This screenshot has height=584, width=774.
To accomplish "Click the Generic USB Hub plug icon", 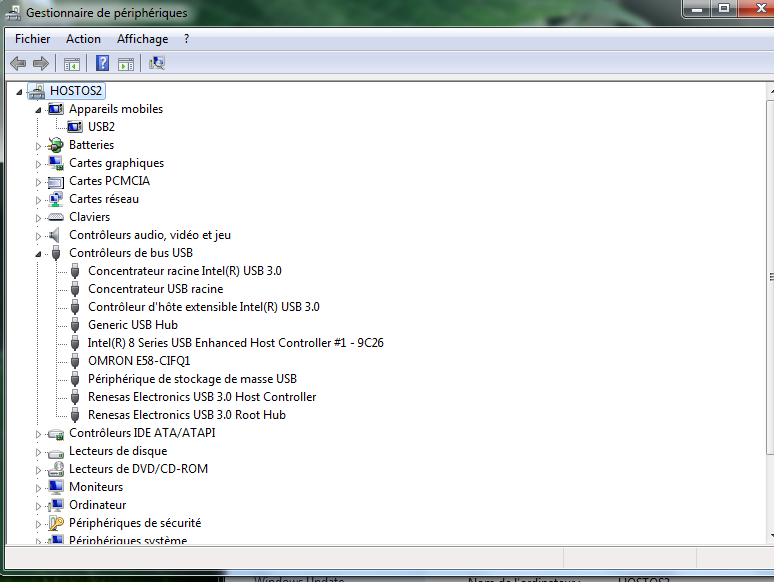I will point(75,325).
